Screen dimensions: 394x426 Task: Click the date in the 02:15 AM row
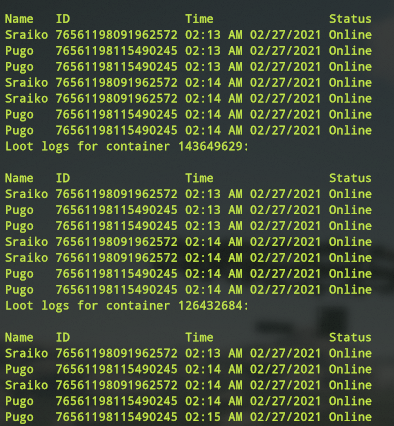click(x=285, y=417)
